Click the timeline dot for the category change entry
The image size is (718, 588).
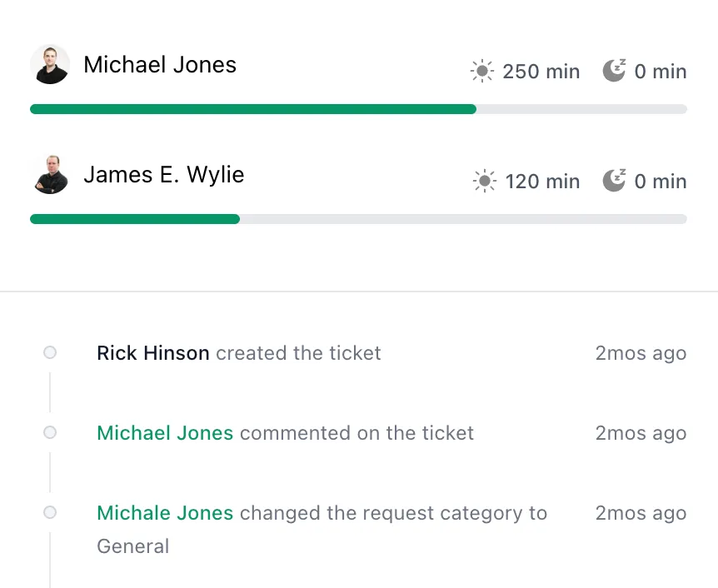point(50,512)
